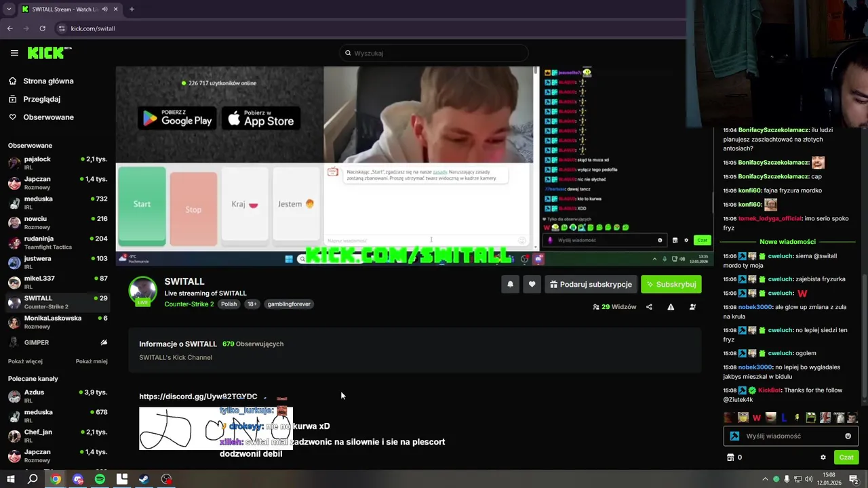Toggle notification bell for SWITALL
The image size is (868, 488).
pyautogui.click(x=510, y=285)
